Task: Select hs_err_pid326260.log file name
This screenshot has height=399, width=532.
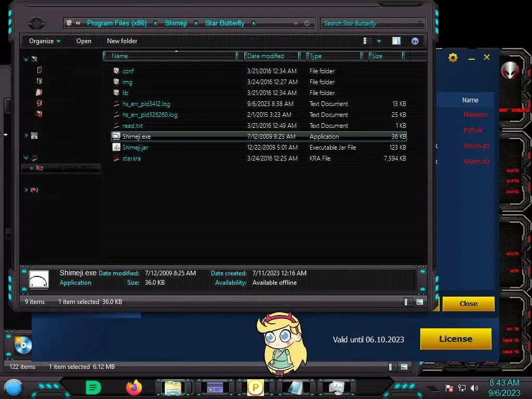Action: 150,115
